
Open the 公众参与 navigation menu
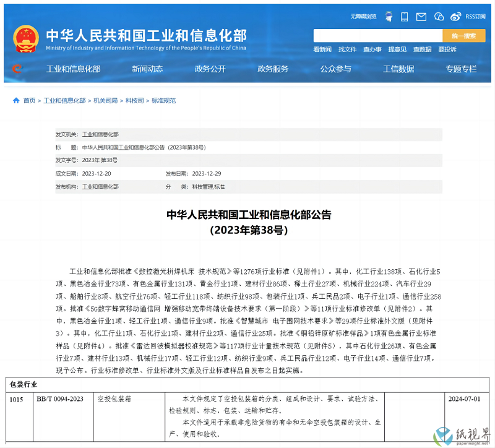pos(335,69)
